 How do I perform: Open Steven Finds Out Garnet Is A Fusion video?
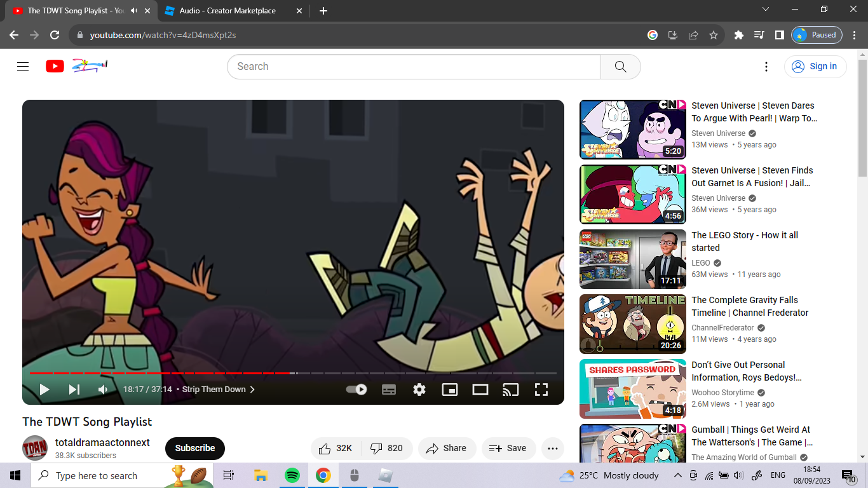(x=752, y=177)
